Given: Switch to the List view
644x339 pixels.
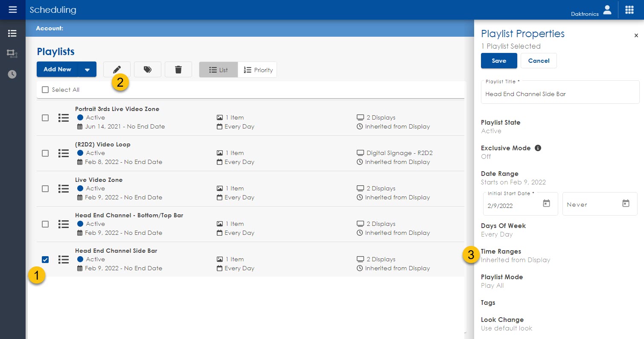Looking at the screenshot, I should (219, 70).
